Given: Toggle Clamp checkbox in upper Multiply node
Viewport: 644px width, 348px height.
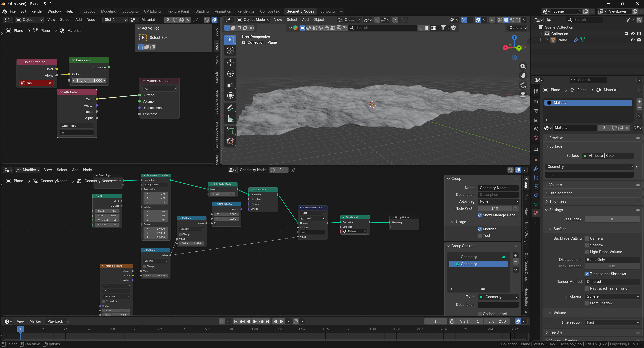Looking at the screenshot, I should coord(180,234).
